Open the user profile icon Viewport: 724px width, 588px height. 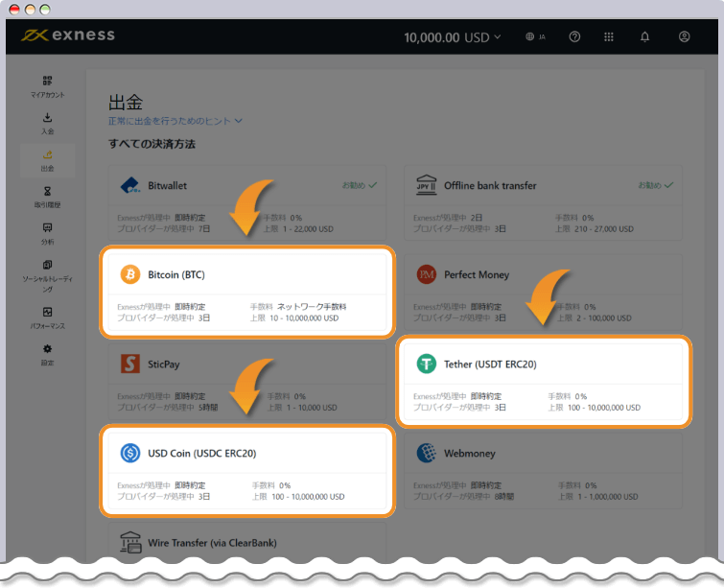tap(684, 37)
